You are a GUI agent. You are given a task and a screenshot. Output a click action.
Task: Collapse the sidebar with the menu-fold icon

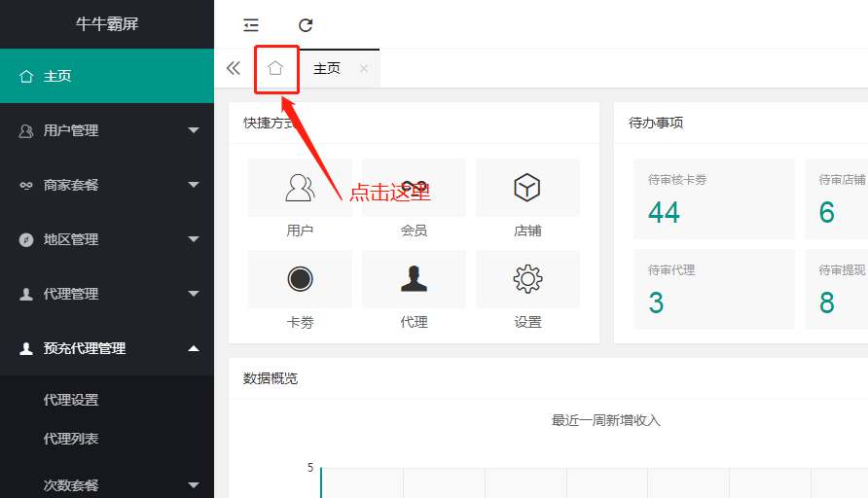(251, 25)
